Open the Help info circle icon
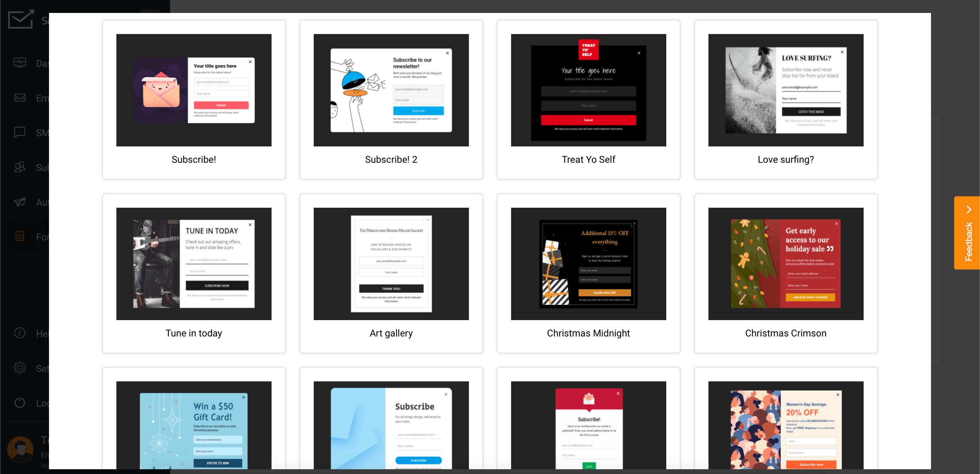The image size is (980, 474). point(20,333)
